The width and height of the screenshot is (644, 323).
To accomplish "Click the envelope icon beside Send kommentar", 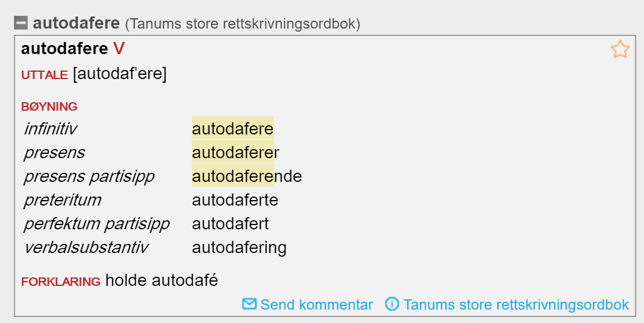I will point(249,304).
